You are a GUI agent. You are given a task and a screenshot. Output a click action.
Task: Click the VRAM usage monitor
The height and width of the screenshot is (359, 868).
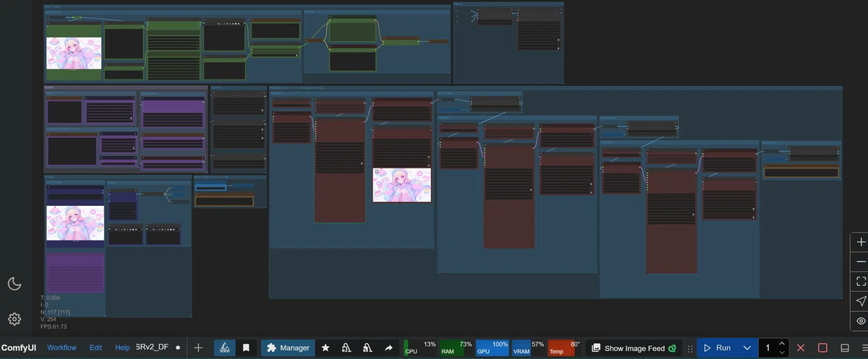529,347
